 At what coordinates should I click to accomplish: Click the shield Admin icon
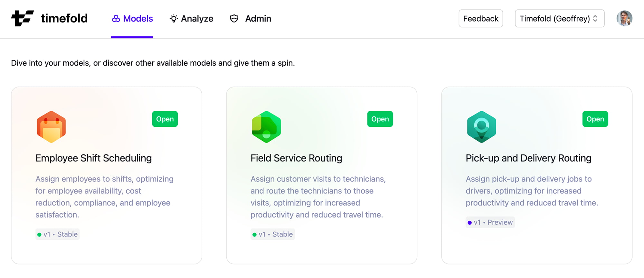point(234,19)
